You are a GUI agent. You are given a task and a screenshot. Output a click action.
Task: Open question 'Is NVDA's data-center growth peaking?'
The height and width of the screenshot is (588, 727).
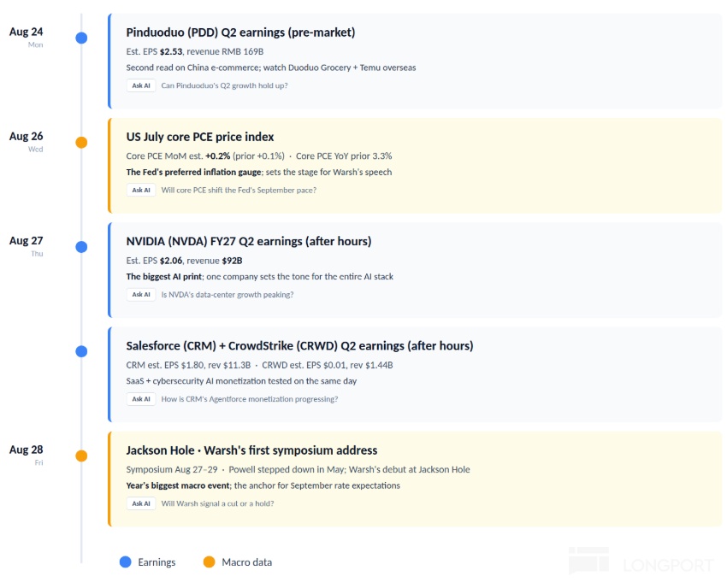(228, 295)
